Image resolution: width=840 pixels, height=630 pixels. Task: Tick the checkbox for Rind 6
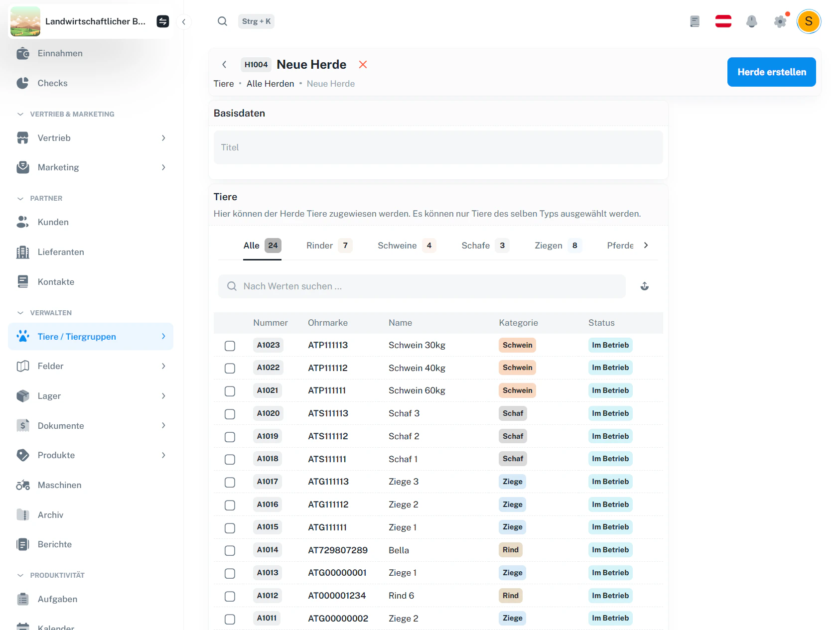[230, 596]
